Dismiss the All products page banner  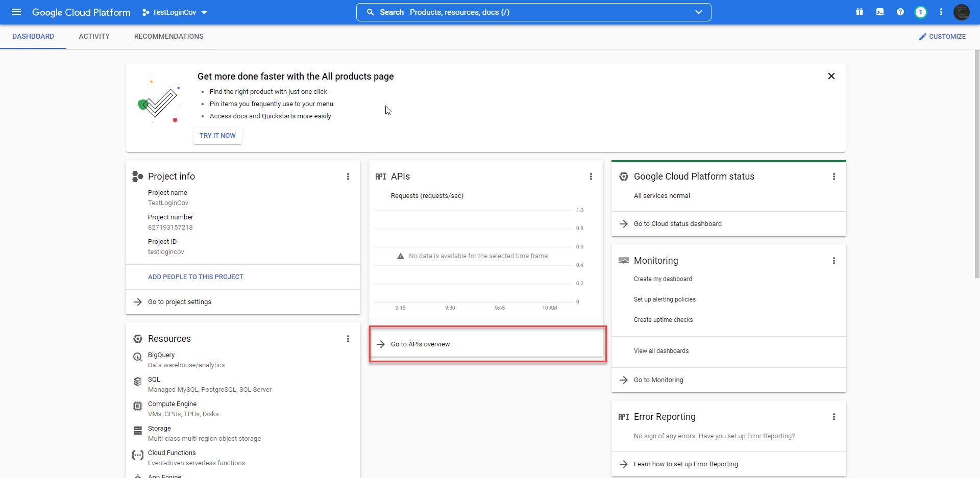(x=831, y=76)
